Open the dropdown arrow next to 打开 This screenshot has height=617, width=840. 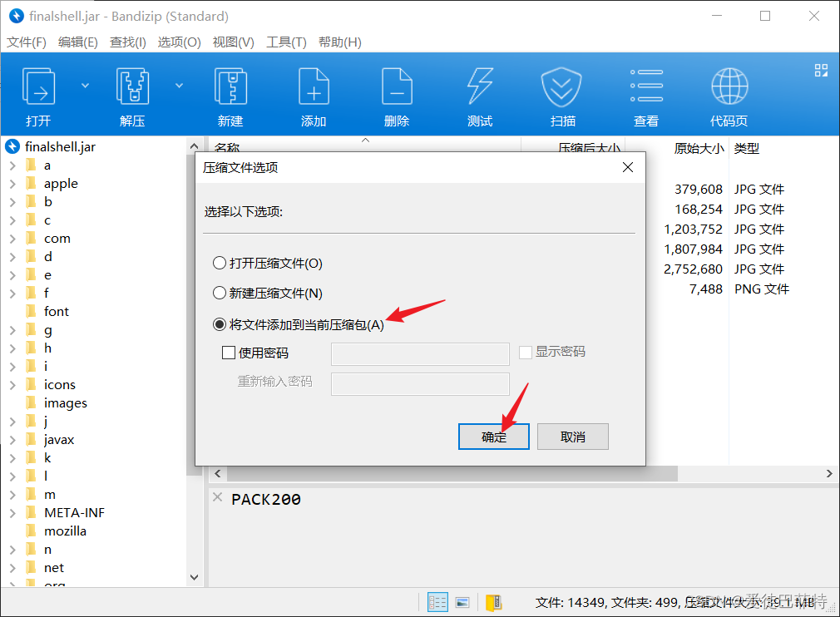(85, 86)
